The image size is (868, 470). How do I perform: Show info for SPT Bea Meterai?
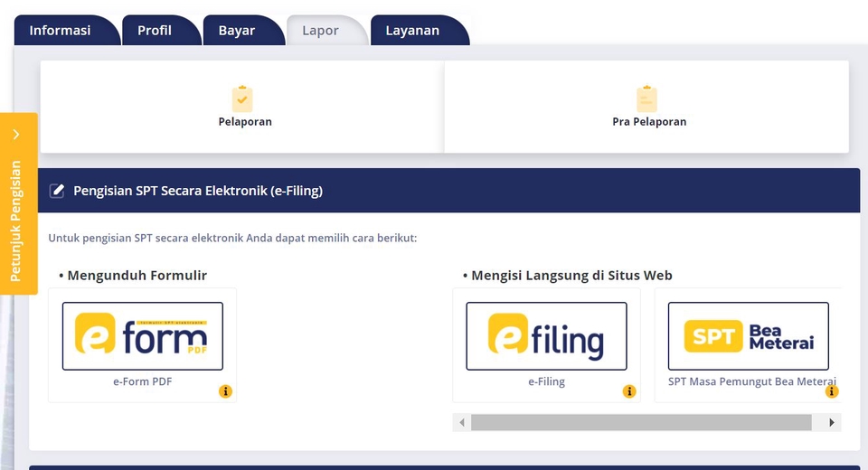pos(832,391)
